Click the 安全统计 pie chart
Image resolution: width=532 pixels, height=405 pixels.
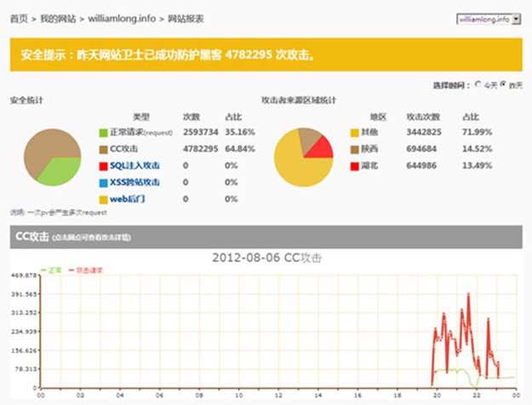click(x=51, y=159)
